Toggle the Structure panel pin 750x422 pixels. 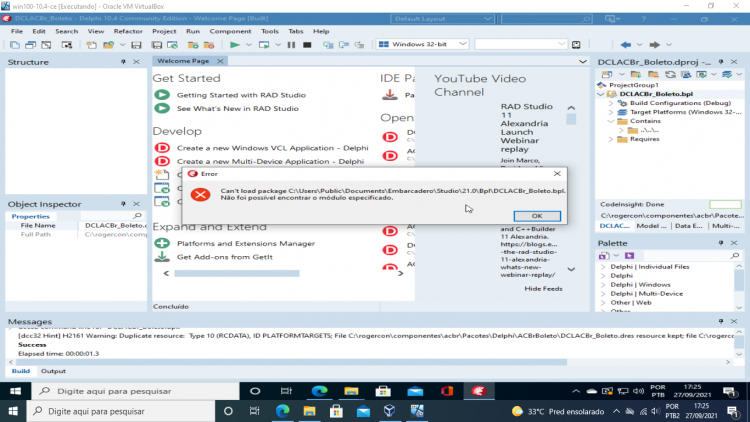(123, 62)
